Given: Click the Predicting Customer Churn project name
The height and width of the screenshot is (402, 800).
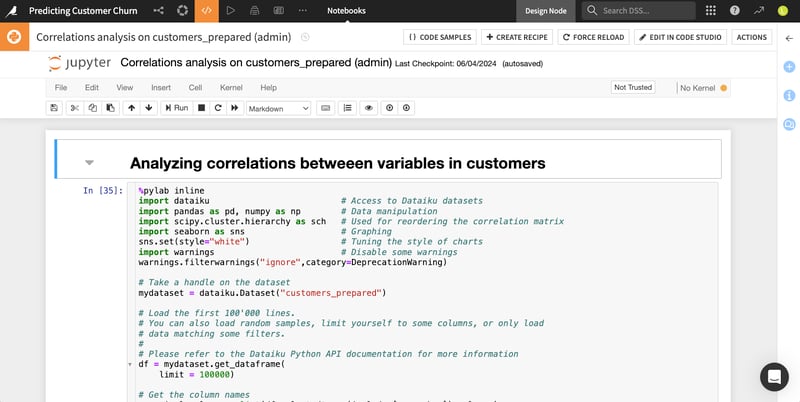Looking at the screenshot, I should (x=83, y=11).
